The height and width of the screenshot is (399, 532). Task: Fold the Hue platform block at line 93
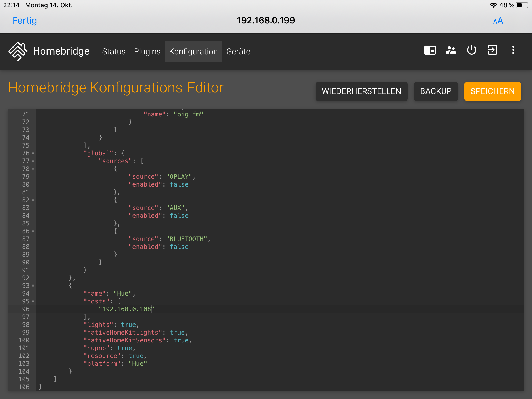33,286
